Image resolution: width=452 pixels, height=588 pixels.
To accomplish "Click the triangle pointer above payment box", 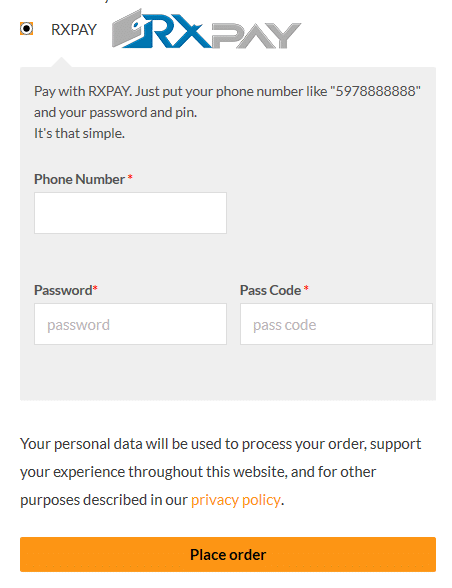I will [61, 62].
